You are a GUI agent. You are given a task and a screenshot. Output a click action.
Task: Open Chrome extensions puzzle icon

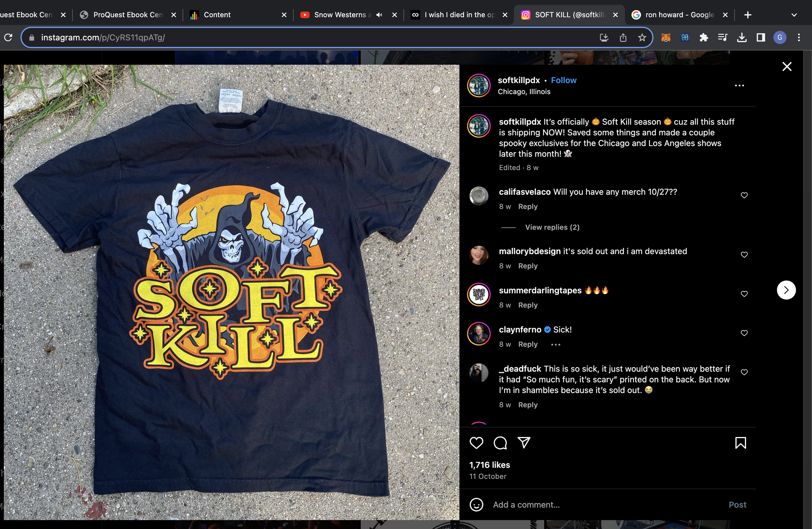tap(704, 37)
